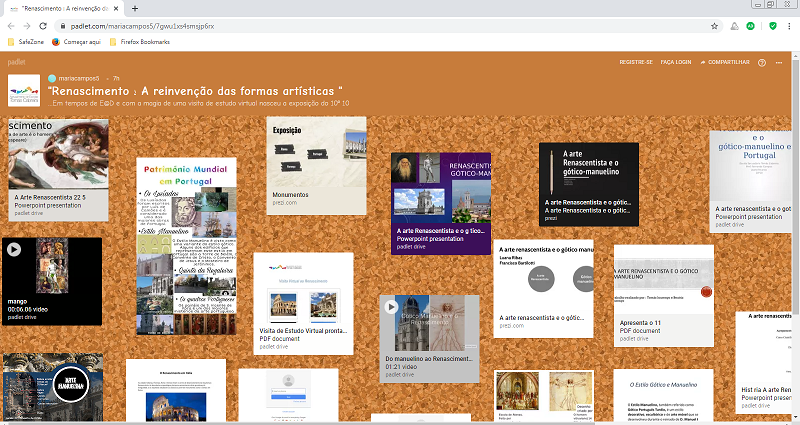Click the 7h timestamp
This screenshot has width=800, height=425.
pos(116,79)
